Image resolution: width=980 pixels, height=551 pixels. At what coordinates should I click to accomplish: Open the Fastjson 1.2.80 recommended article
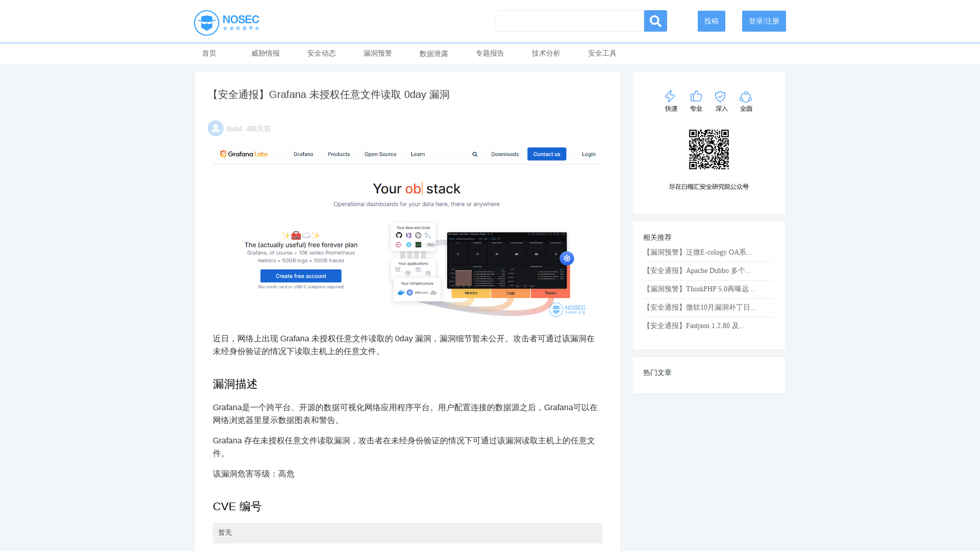694,326
